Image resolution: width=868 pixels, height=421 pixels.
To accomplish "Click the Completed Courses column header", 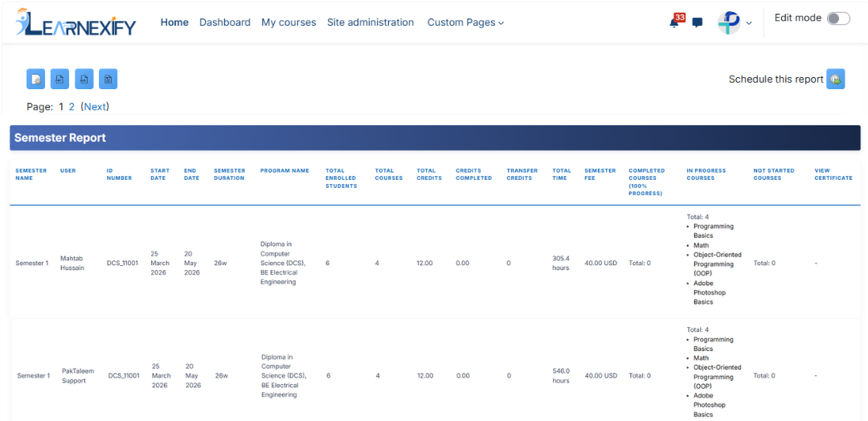I will pyautogui.click(x=646, y=182).
